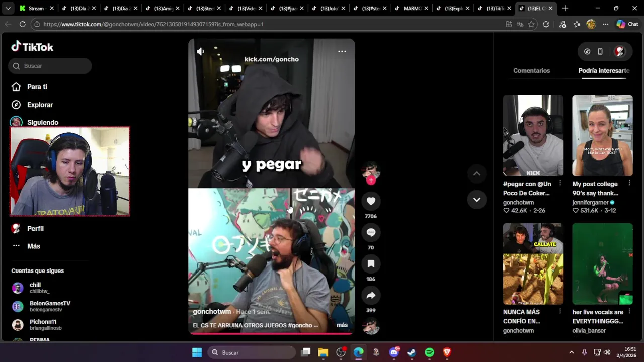Expand caption with 'más' link

click(x=342, y=325)
